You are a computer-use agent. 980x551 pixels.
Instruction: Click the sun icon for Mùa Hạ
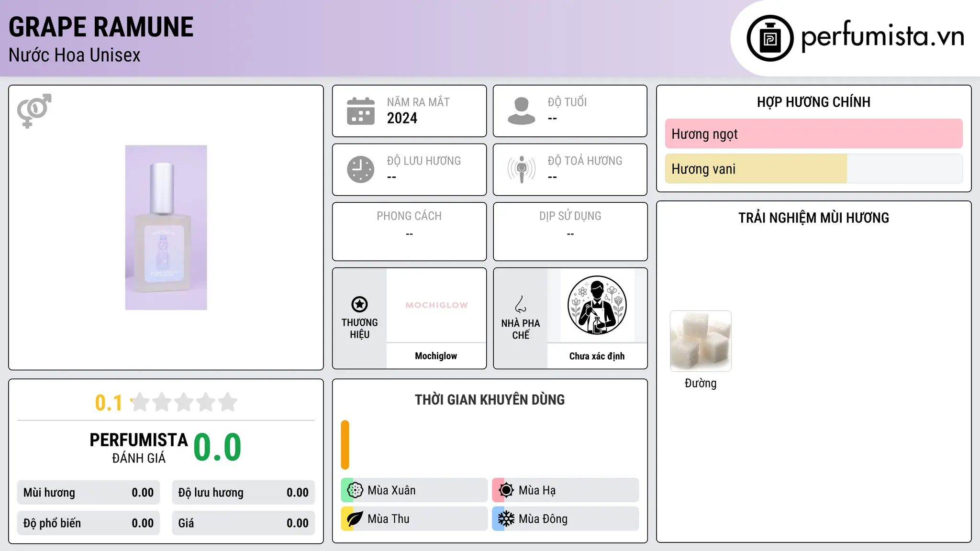tap(506, 490)
